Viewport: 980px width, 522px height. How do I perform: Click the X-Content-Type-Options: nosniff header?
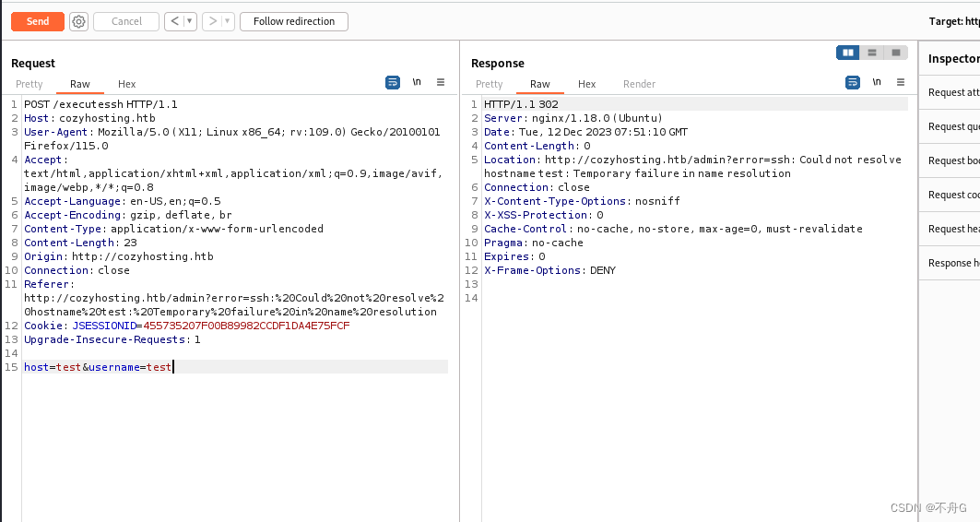[582, 201]
